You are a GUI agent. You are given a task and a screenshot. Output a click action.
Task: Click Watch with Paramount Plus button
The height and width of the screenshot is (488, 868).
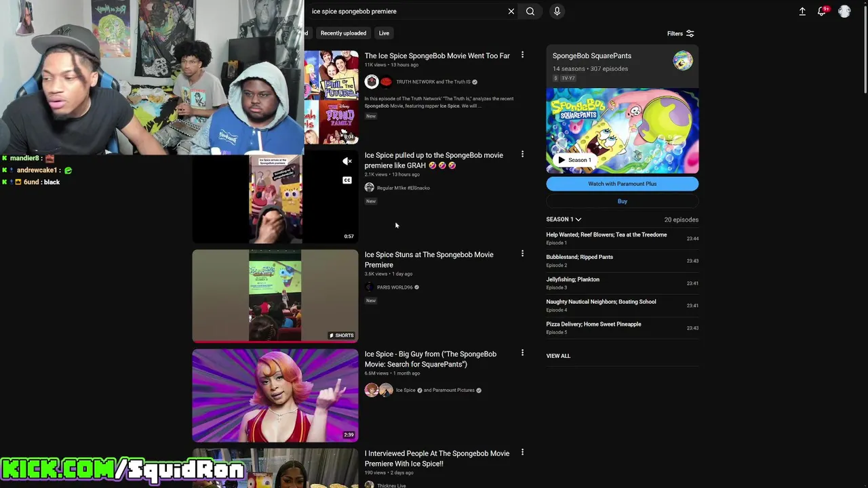coord(623,184)
